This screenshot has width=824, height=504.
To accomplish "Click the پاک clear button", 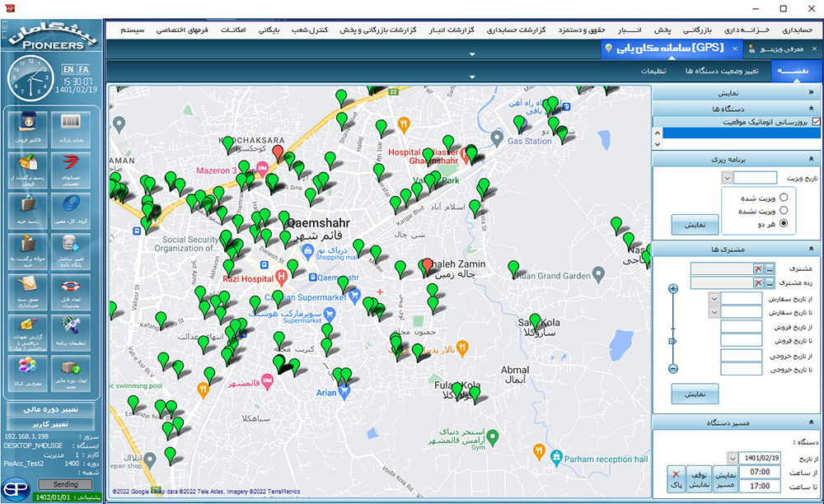I will coord(676,479).
